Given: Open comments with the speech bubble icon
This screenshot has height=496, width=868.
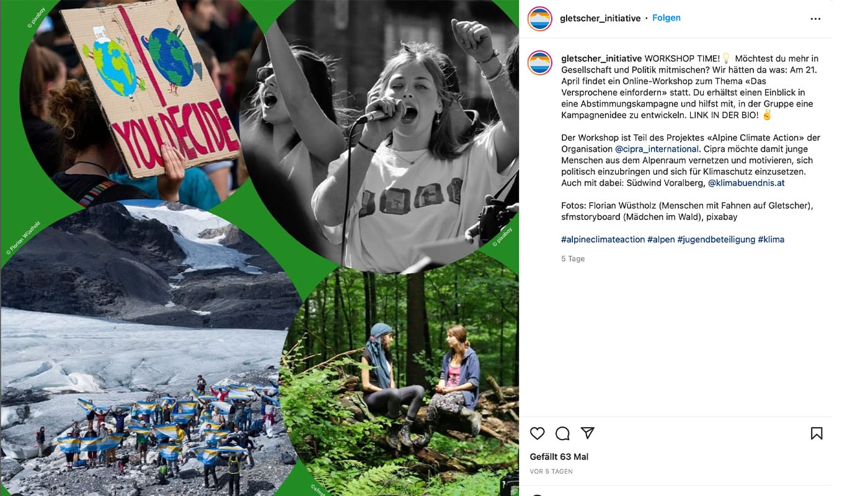Looking at the screenshot, I should [x=562, y=433].
